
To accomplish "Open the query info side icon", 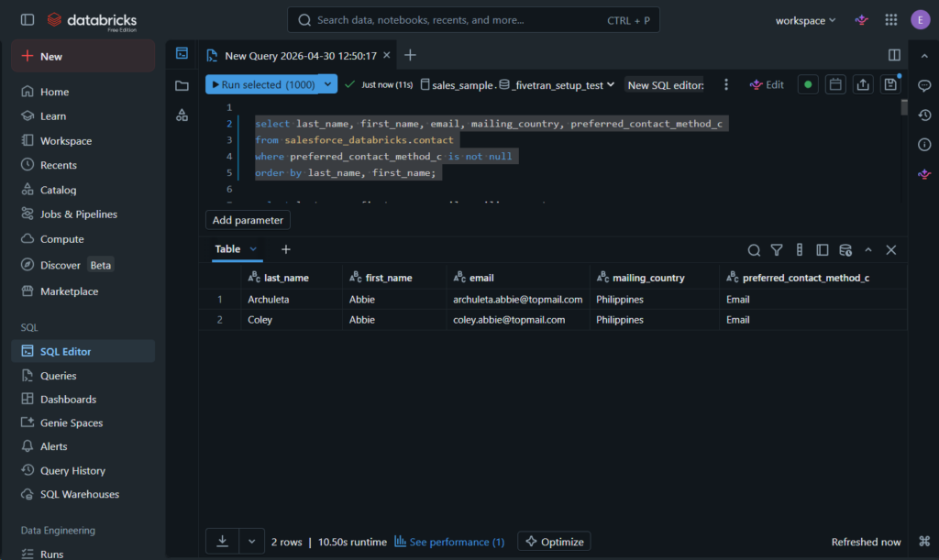I will 924,144.
